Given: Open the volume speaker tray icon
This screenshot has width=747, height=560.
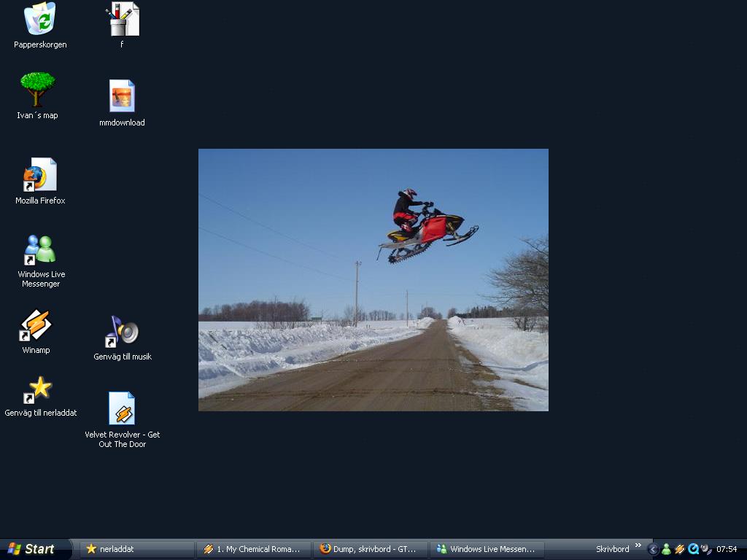Looking at the screenshot, I should click(x=706, y=549).
